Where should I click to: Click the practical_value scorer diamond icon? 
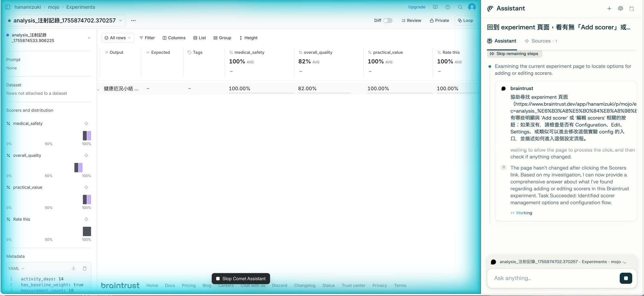(x=86, y=187)
